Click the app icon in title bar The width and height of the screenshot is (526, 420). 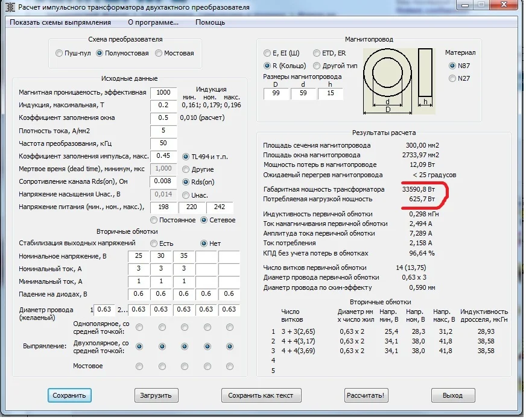[x=10, y=7]
